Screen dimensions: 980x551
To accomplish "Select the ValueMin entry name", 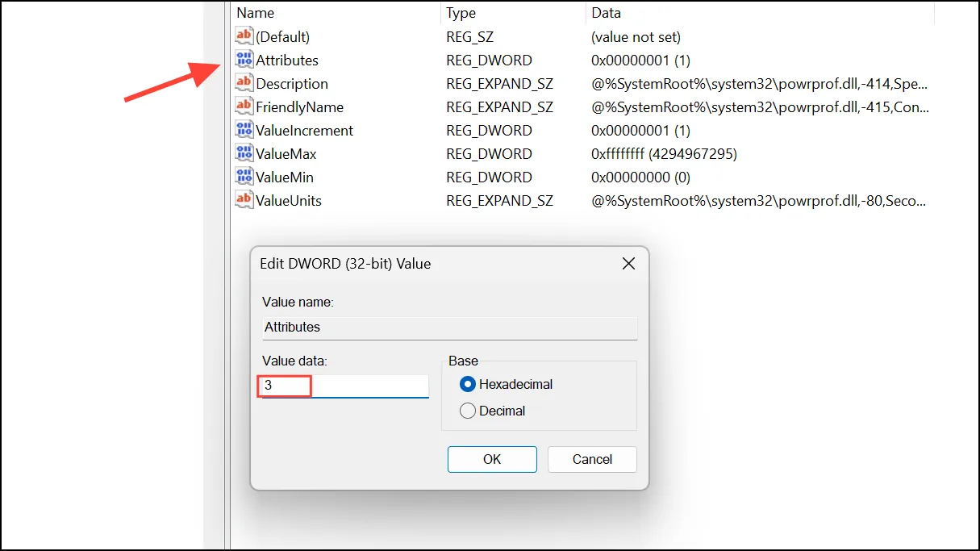I will [x=285, y=177].
